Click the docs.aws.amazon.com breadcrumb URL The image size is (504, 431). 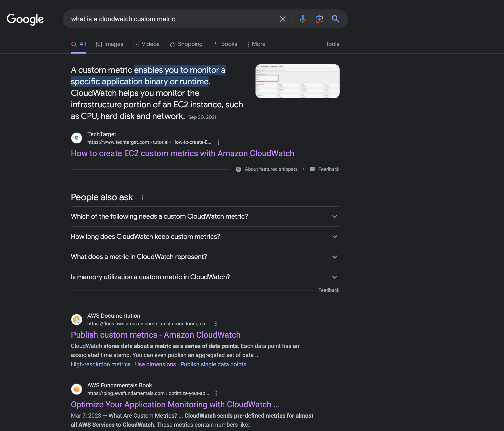(x=148, y=323)
